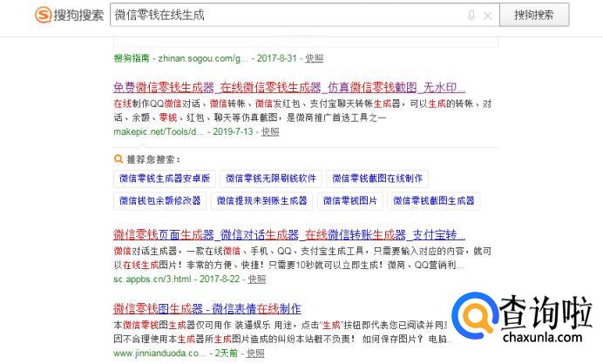603x364 pixels.
Task: Select suggestion 微信提现未到账生成器
Action: [x=262, y=200]
